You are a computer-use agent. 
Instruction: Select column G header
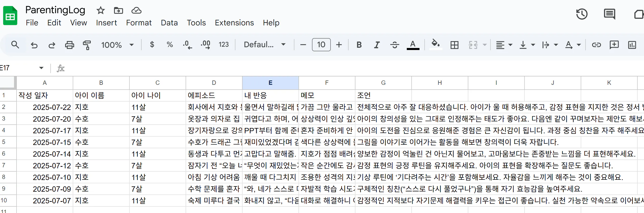click(383, 83)
